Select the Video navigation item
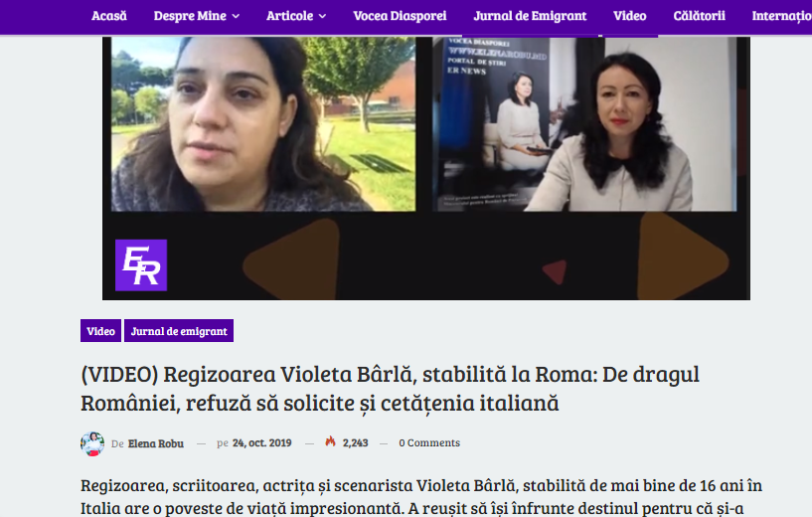Viewport: 812px width, 517px height. [x=630, y=16]
